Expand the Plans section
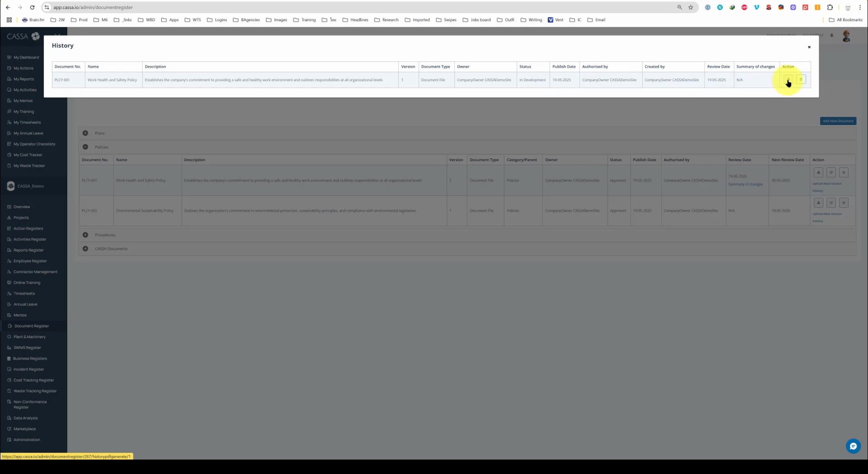This screenshot has height=474, width=868. coord(85,133)
